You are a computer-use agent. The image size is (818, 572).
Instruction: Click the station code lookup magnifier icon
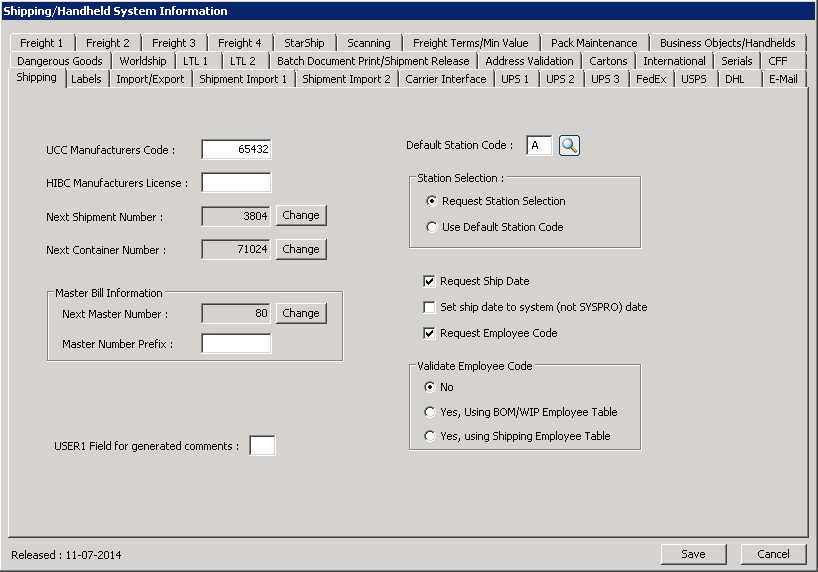[x=569, y=146]
